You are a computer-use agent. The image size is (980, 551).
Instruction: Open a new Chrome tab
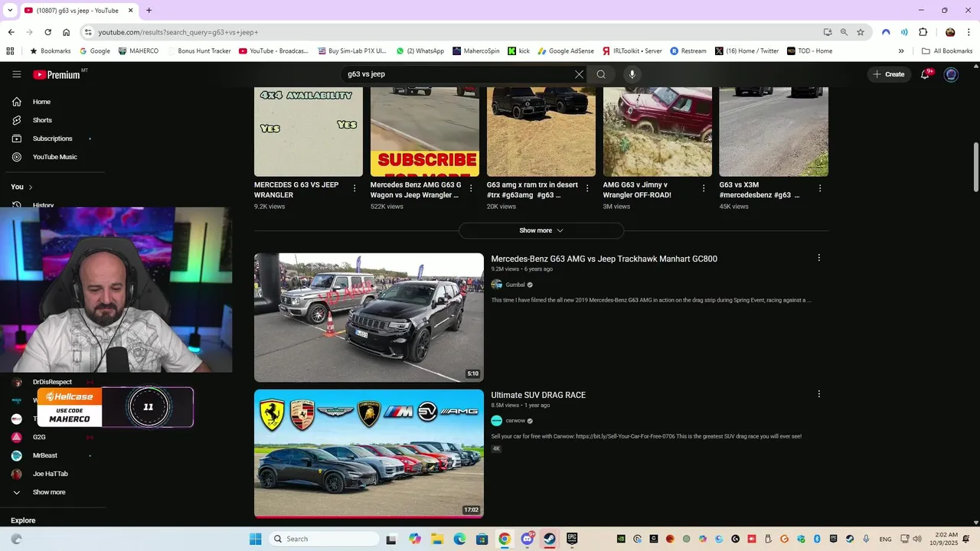pyautogui.click(x=149, y=10)
